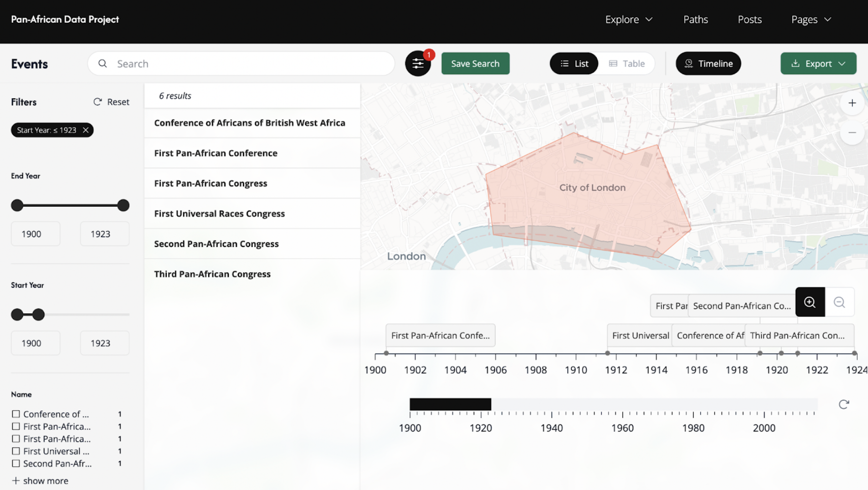Viewport: 868px width, 490px height.
Task: Open Second Pan-African Congress result
Action: click(252, 244)
